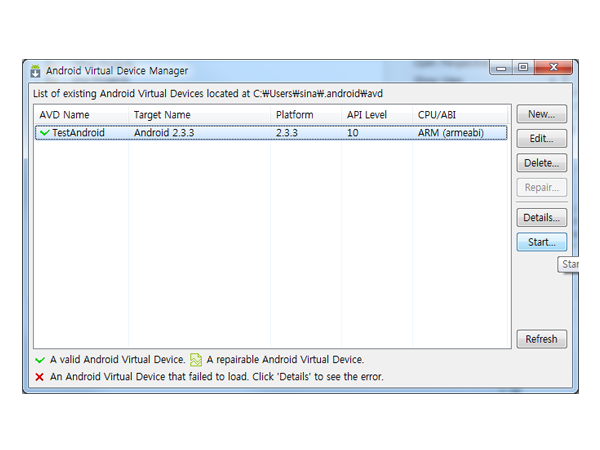The image size is (600, 450).
Task: Click the repairable device legend icon
Action: (196, 360)
